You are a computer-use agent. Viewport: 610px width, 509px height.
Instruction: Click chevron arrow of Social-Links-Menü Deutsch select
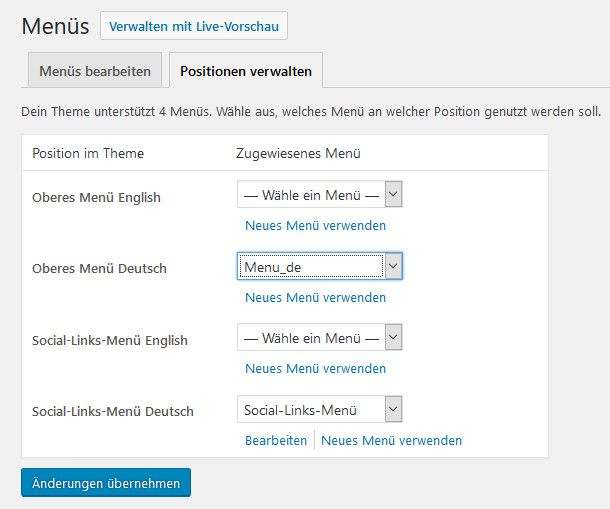pos(393,409)
